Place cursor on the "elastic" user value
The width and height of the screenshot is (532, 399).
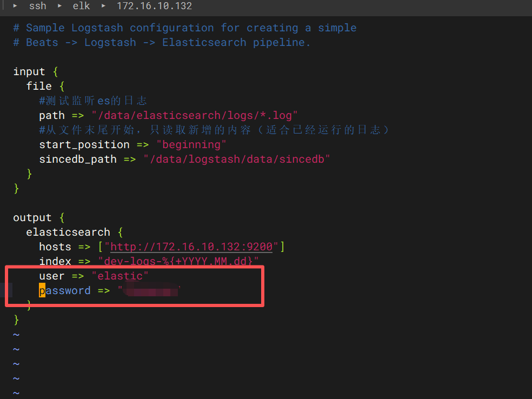[x=120, y=276]
